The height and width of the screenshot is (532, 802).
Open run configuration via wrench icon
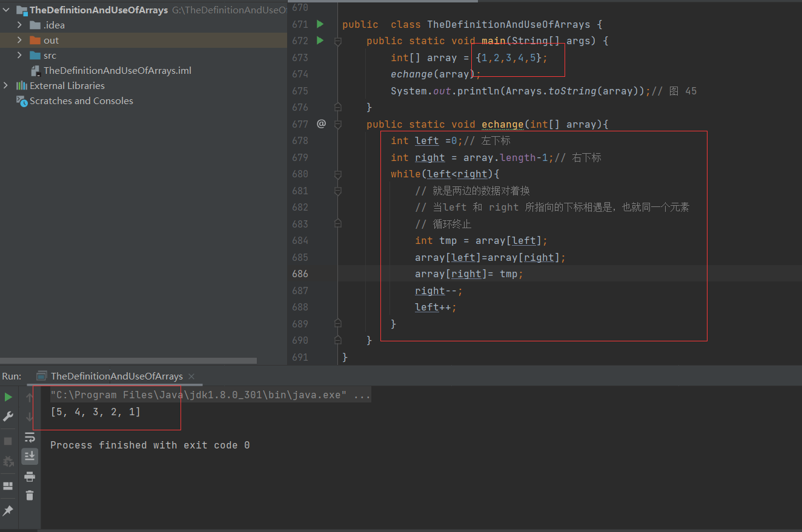pyautogui.click(x=8, y=416)
